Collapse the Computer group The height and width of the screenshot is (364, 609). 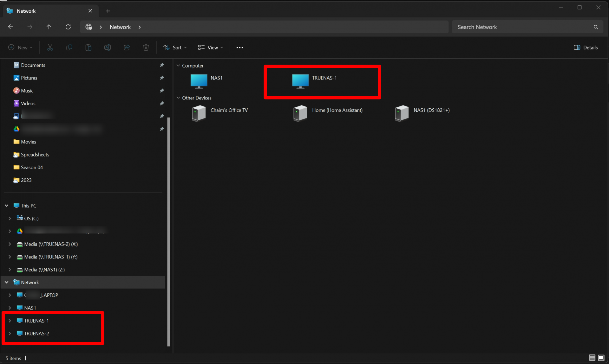(x=178, y=66)
